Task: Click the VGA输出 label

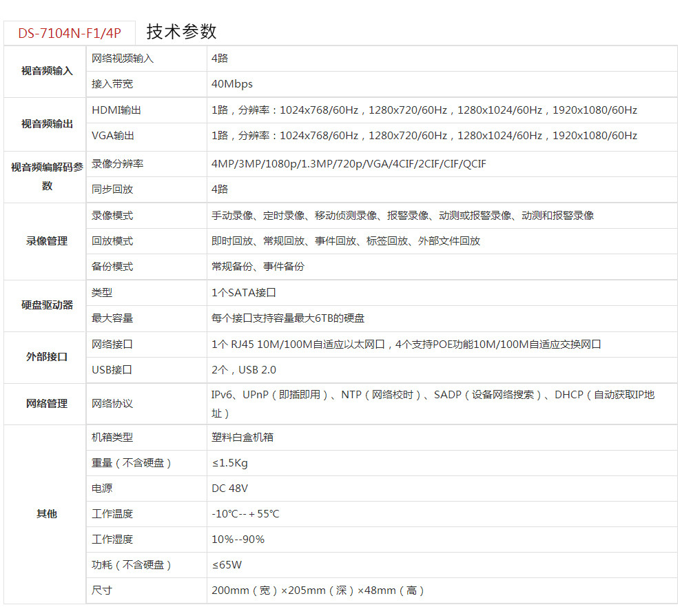Action: (113, 136)
